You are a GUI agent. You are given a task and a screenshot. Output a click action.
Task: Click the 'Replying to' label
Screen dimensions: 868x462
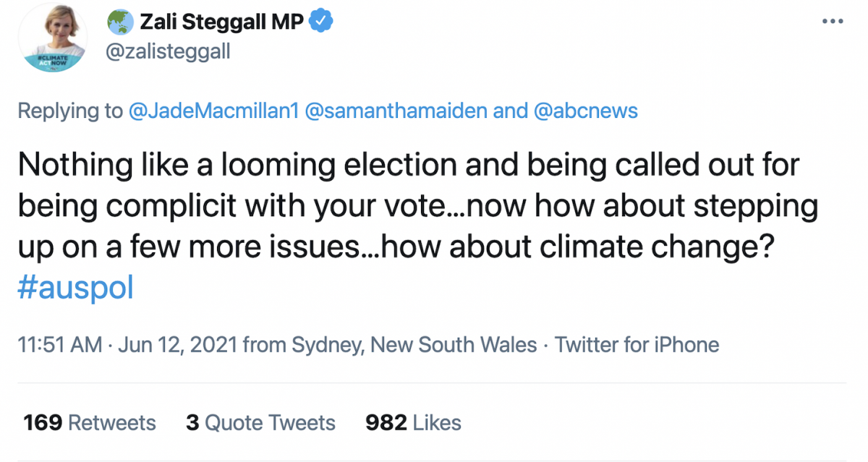(x=70, y=111)
